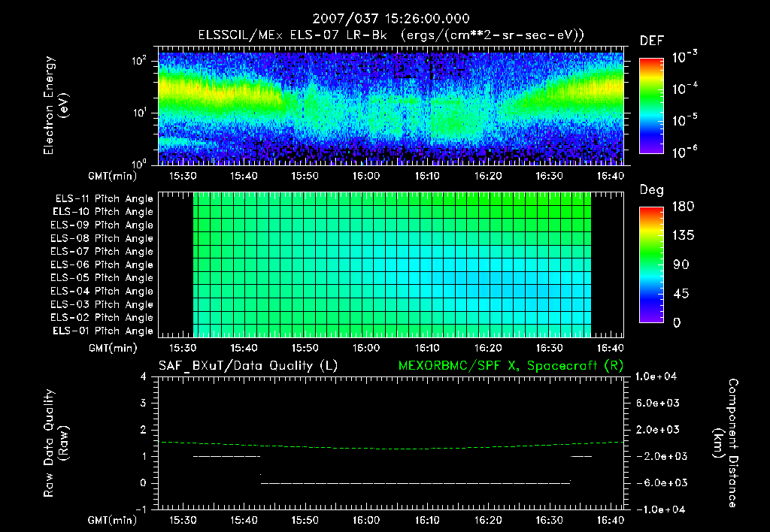Select the ELS-07 Pitch Angle row label
The image size is (770, 532).
click(x=102, y=252)
